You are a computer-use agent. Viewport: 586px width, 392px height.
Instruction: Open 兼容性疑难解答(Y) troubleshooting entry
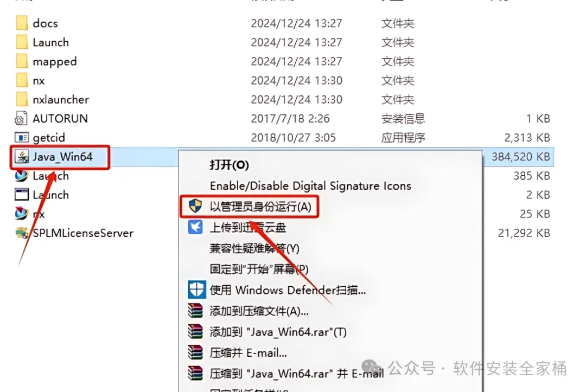[254, 248]
